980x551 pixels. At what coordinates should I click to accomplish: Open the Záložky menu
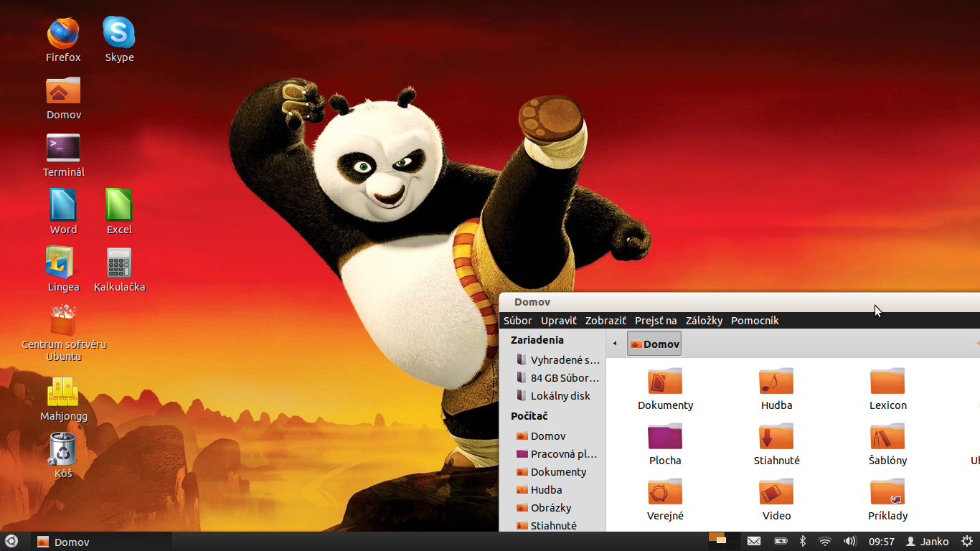pyautogui.click(x=704, y=321)
